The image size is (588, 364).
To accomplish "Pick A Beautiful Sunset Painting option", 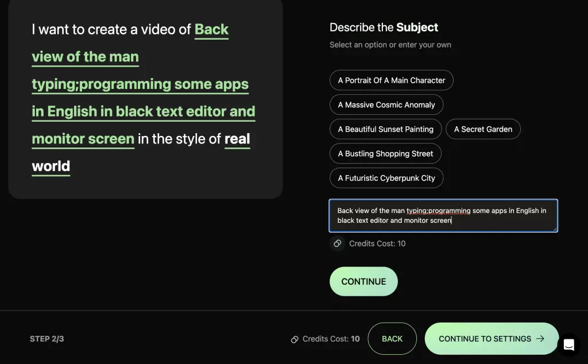I will coord(385,129).
